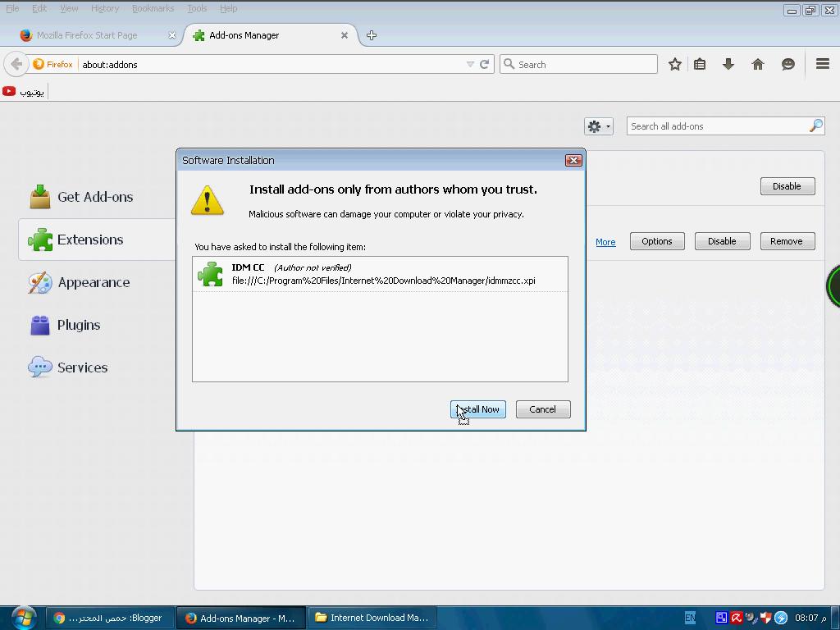This screenshot has width=840, height=630.
Task: Open Internet Download Manager folder in taskbar
Action: [x=372, y=618]
